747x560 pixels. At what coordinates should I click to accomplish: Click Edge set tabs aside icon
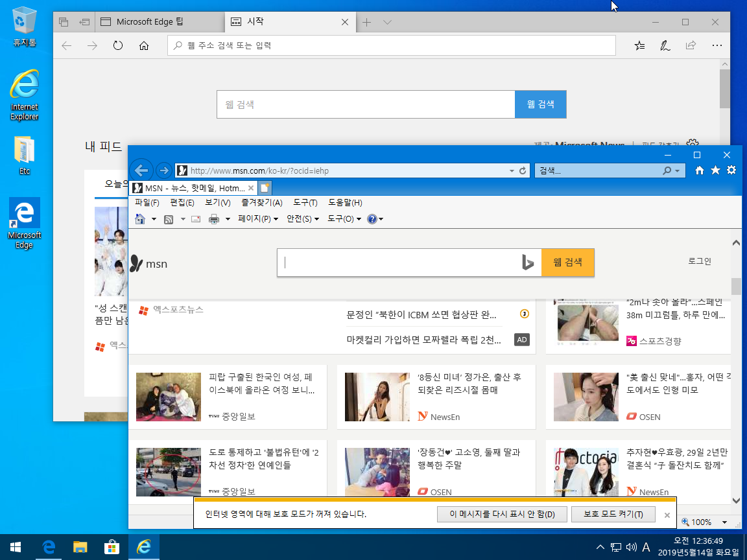click(x=84, y=22)
